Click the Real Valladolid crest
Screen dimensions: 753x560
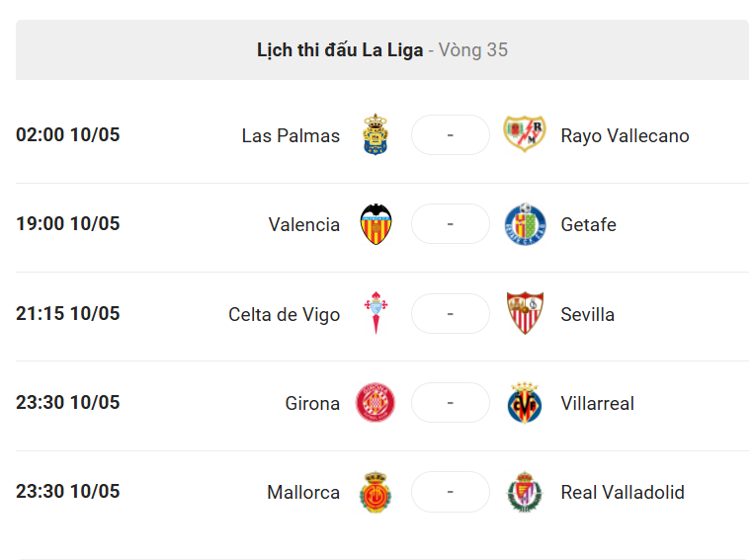tap(525, 492)
